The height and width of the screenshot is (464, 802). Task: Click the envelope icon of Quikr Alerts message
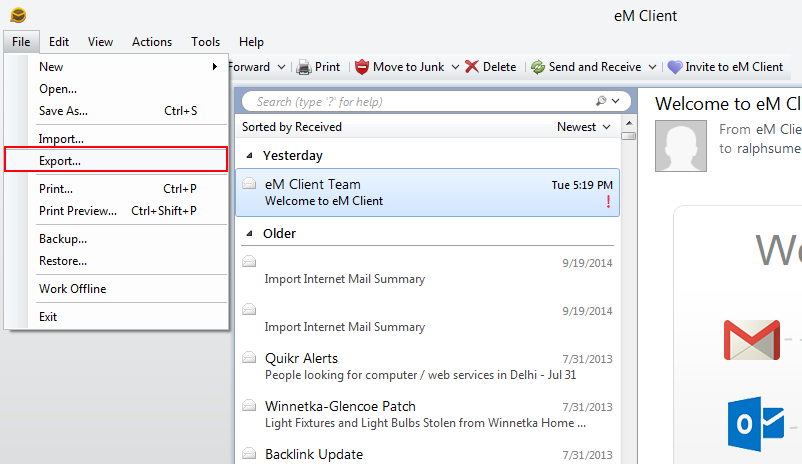click(249, 357)
